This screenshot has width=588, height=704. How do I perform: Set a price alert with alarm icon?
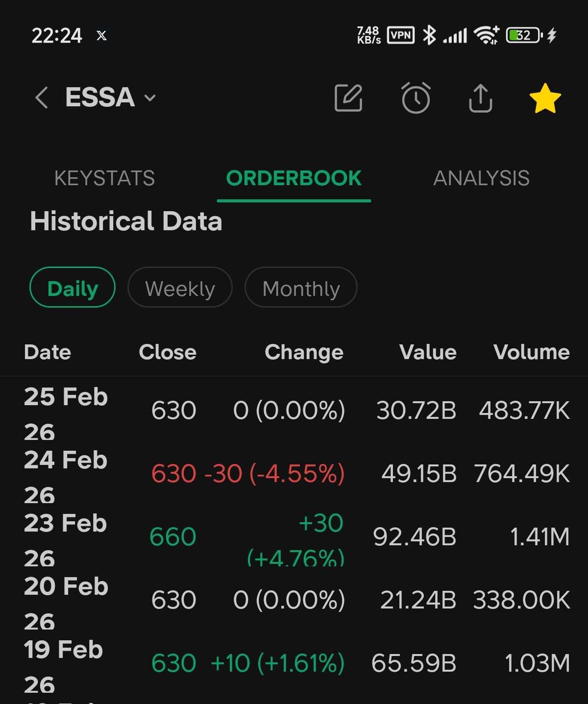coord(416,98)
